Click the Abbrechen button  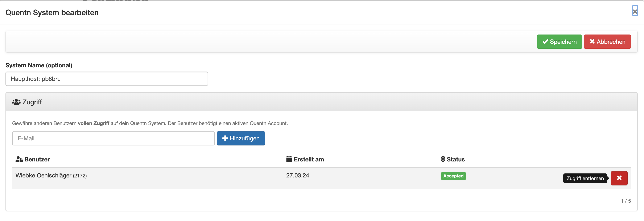coord(607,41)
